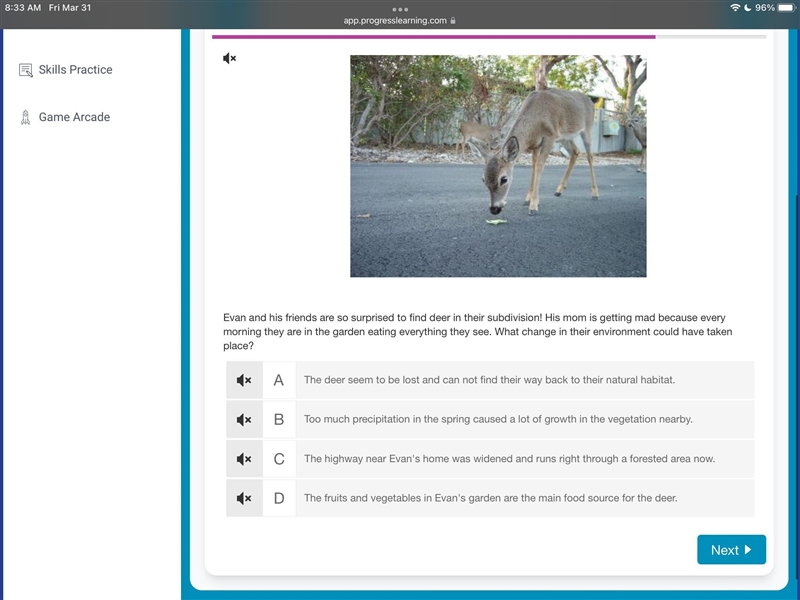Tap the battery indicator icon
Viewport: 800px width, 600px height.
coord(787,8)
